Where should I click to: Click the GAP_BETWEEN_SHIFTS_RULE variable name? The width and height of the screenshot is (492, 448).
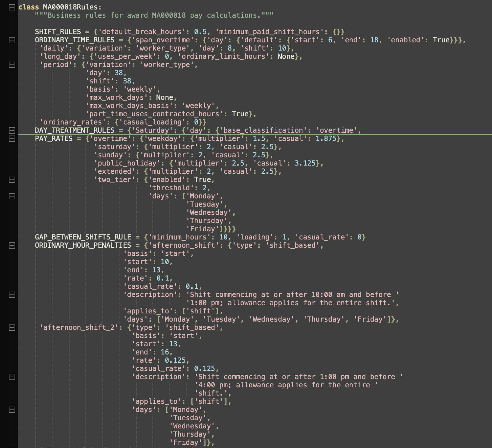[x=83, y=237]
